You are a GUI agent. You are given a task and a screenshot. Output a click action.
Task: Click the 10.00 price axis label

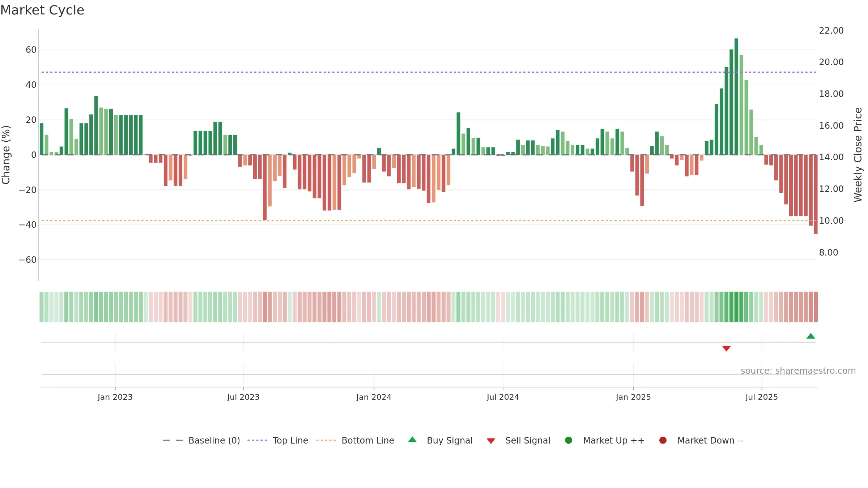tap(831, 221)
